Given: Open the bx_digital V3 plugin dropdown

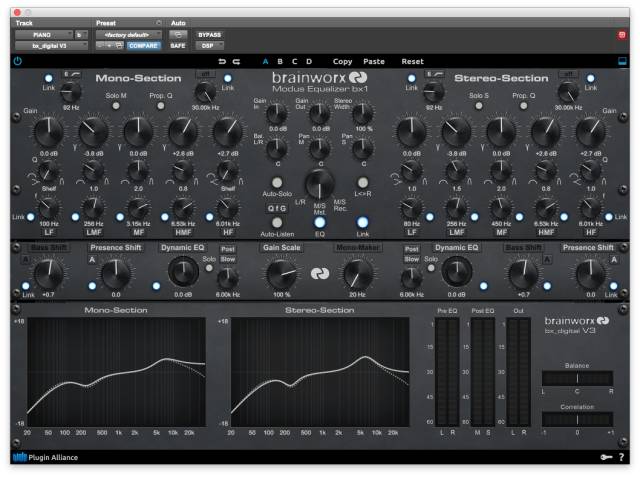Looking at the screenshot, I should click(x=51, y=46).
